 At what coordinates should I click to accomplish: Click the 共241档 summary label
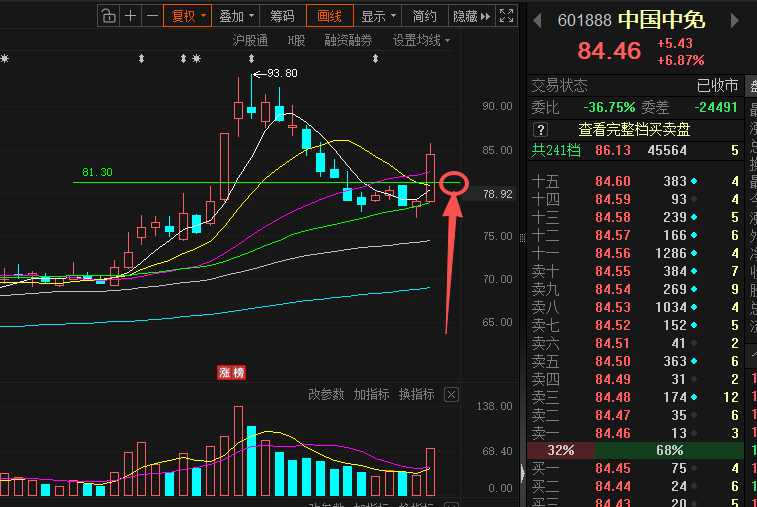click(x=556, y=150)
